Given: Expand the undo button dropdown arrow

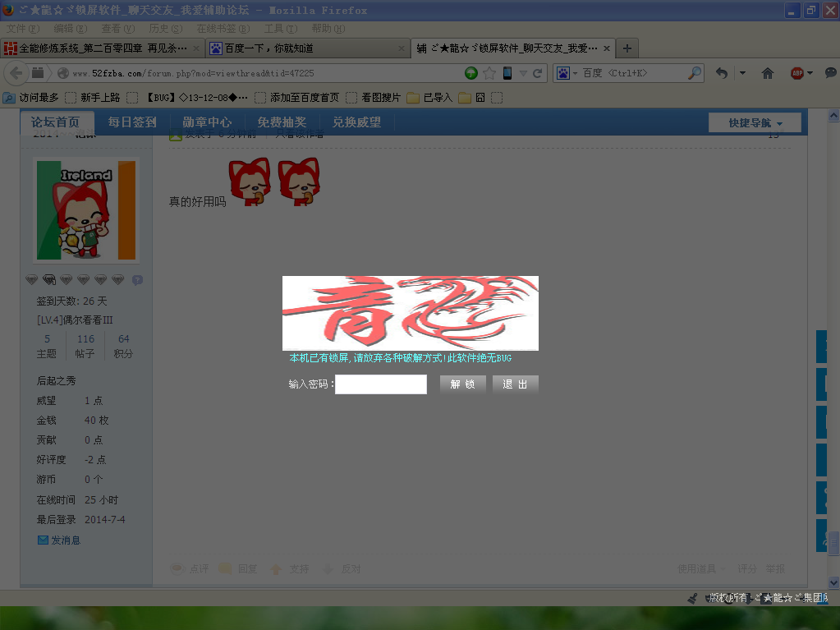Looking at the screenshot, I should tap(742, 73).
